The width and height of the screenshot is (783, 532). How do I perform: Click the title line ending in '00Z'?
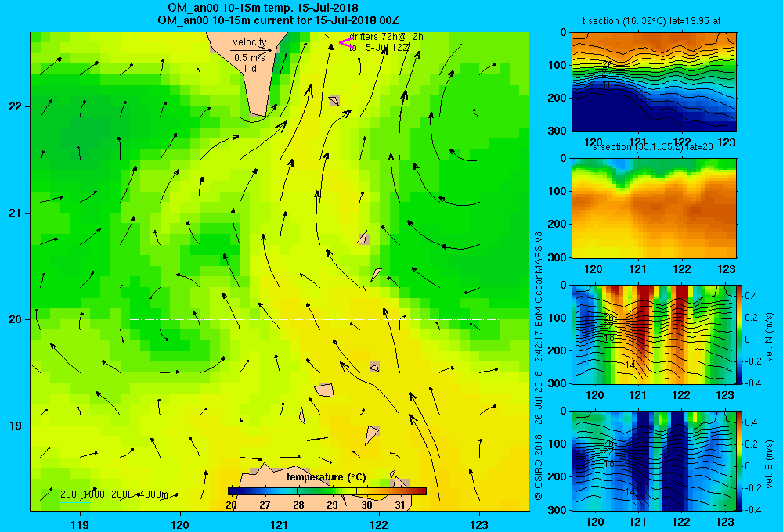pyautogui.click(x=278, y=20)
